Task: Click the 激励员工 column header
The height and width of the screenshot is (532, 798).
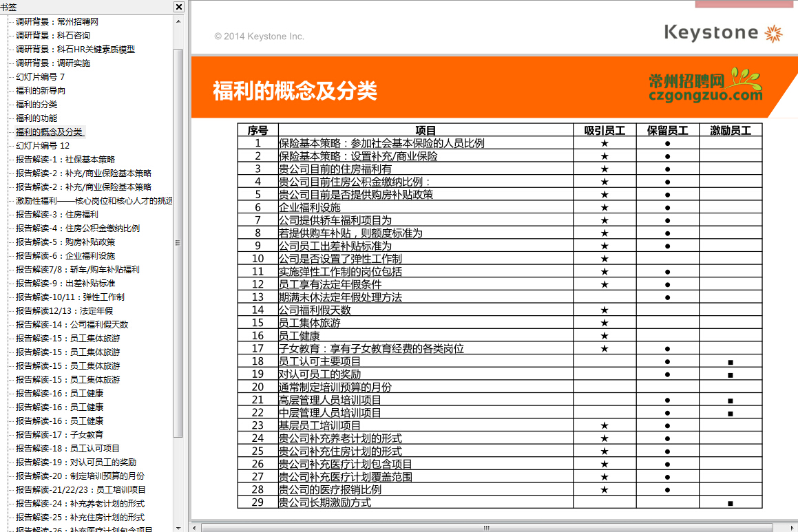Action: [731, 130]
